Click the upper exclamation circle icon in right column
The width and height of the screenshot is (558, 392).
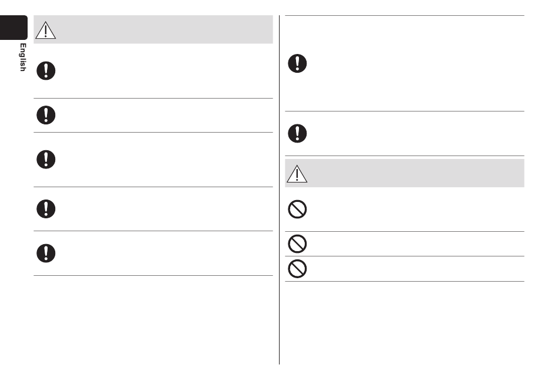tap(297, 63)
